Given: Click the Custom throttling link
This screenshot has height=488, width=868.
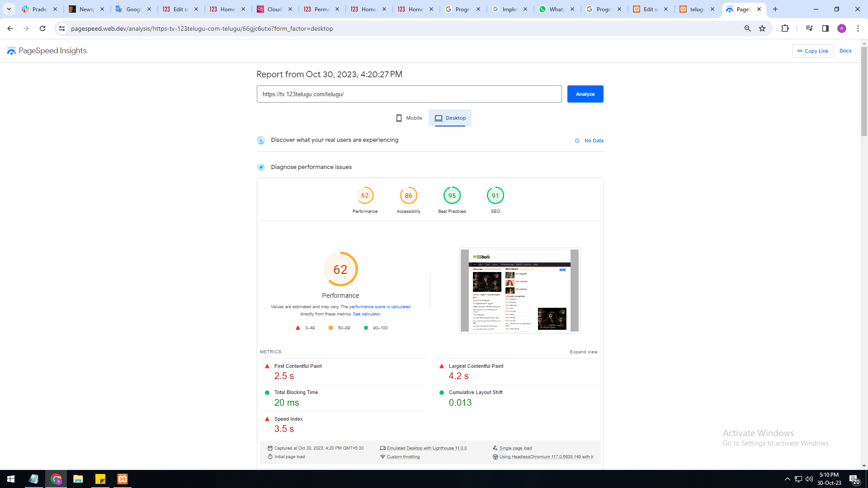Looking at the screenshot, I should click(x=403, y=457).
